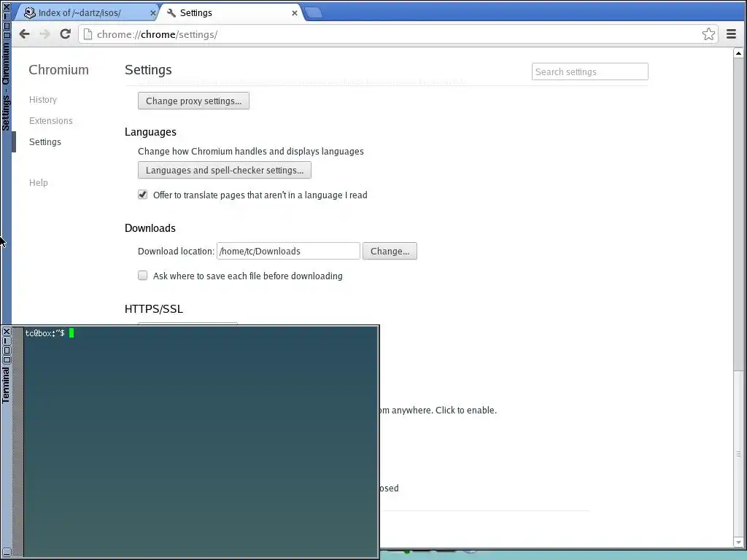Open History in the sidebar

43,99
